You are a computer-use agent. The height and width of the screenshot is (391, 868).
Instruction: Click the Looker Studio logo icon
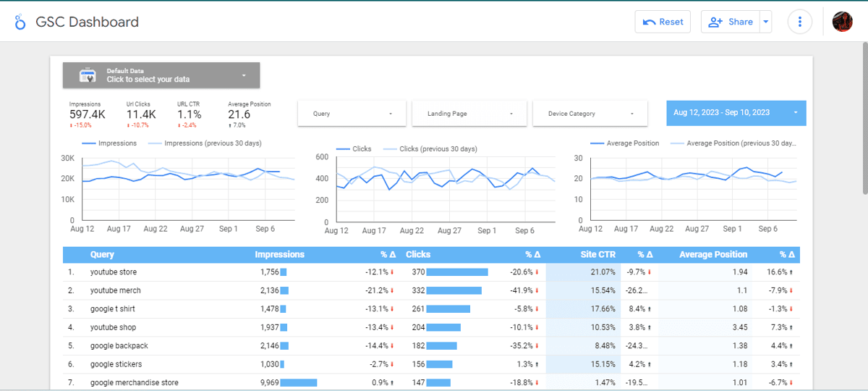pyautogui.click(x=20, y=22)
